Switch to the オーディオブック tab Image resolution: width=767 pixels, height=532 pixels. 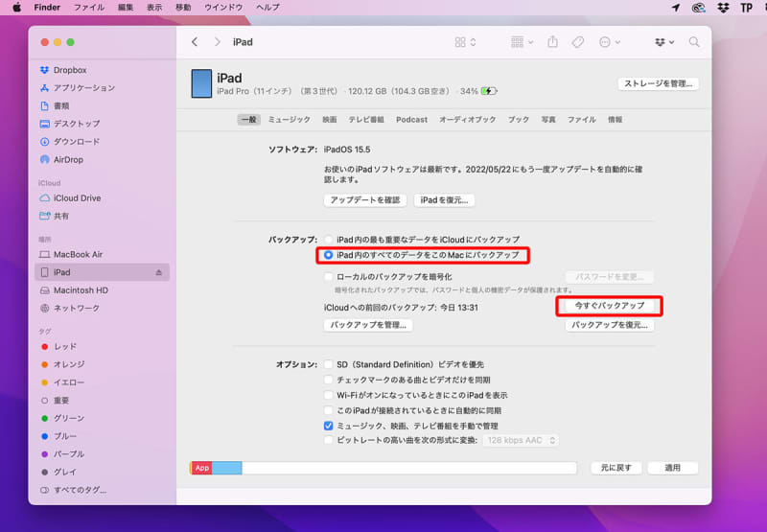pyautogui.click(x=468, y=119)
